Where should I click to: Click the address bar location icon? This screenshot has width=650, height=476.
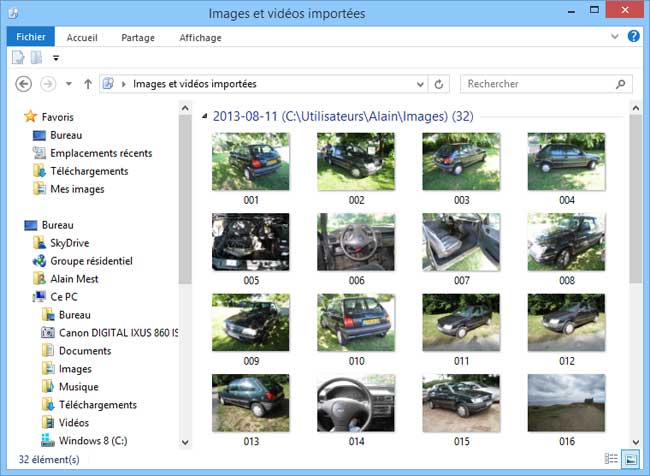(x=108, y=84)
